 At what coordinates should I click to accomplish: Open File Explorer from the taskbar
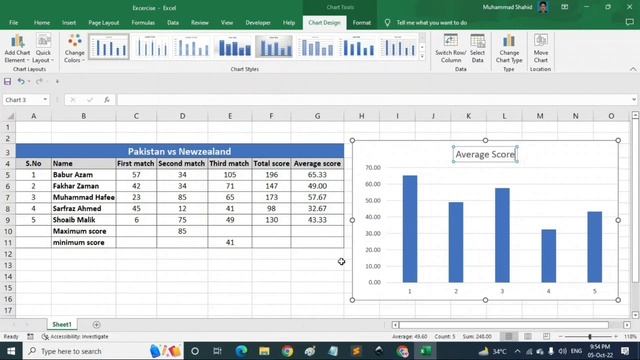tap(264, 351)
